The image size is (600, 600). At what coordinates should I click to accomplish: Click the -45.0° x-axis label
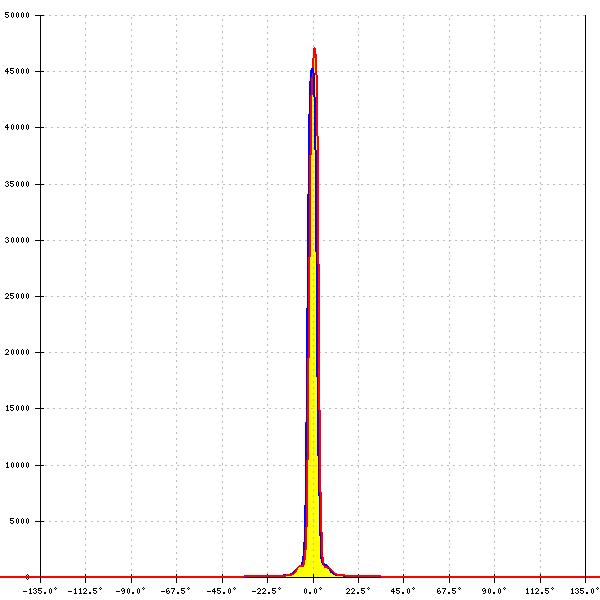(221, 591)
